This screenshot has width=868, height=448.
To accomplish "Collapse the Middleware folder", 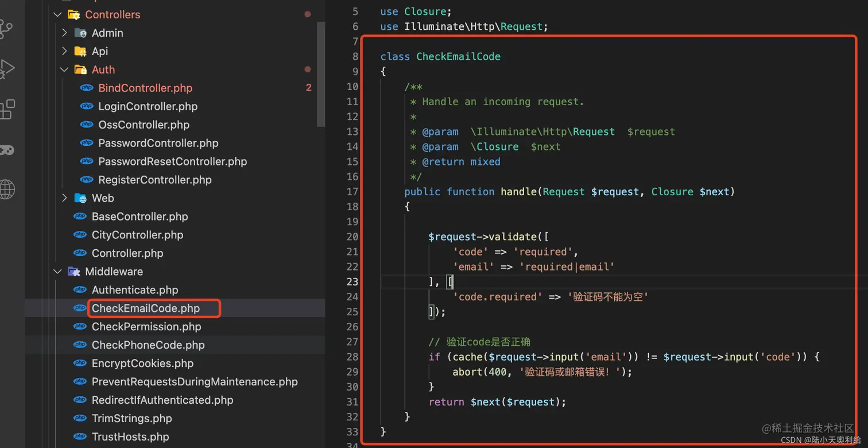I will coord(57,272).
